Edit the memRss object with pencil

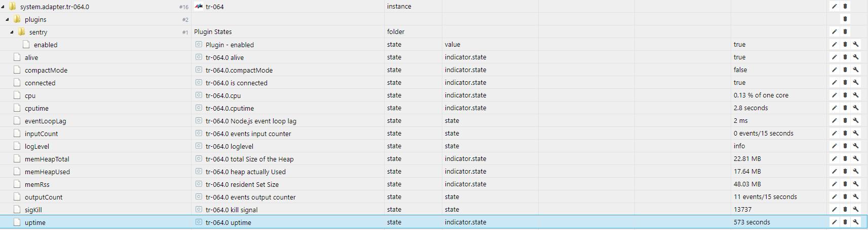coord(834,184)
